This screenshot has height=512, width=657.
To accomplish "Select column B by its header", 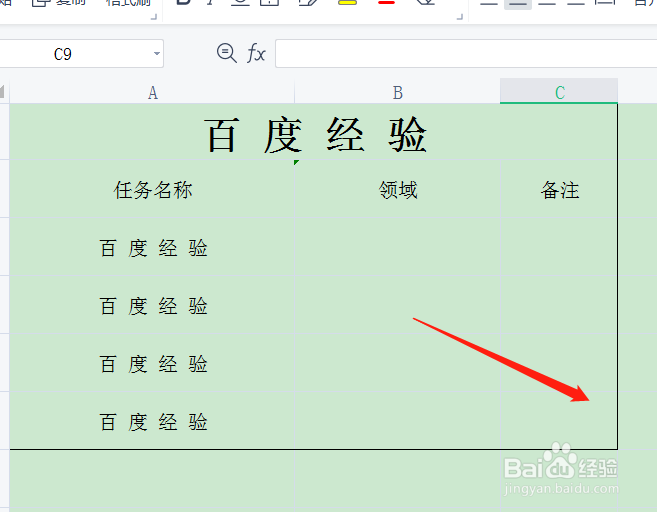I will coord(397,92).
